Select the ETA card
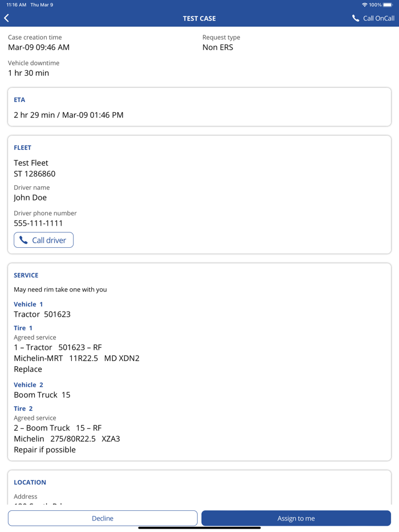Screen dimensions: 399x532 tap(199, 107)
